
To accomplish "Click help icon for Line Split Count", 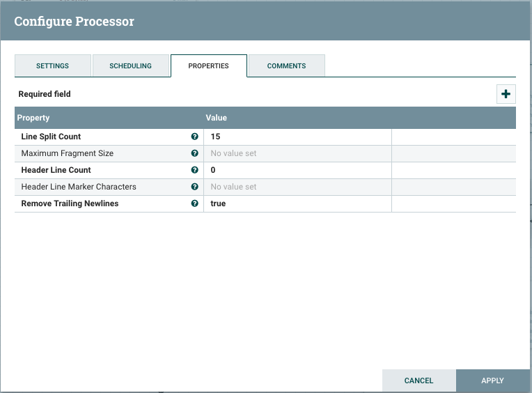I will tap(195, 137).
